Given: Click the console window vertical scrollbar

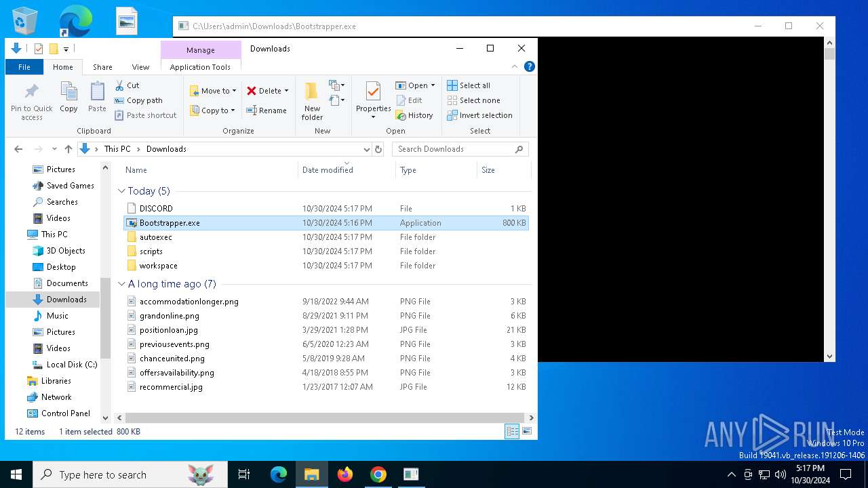Looking at the screenshot, I should [x=829, y=54].
